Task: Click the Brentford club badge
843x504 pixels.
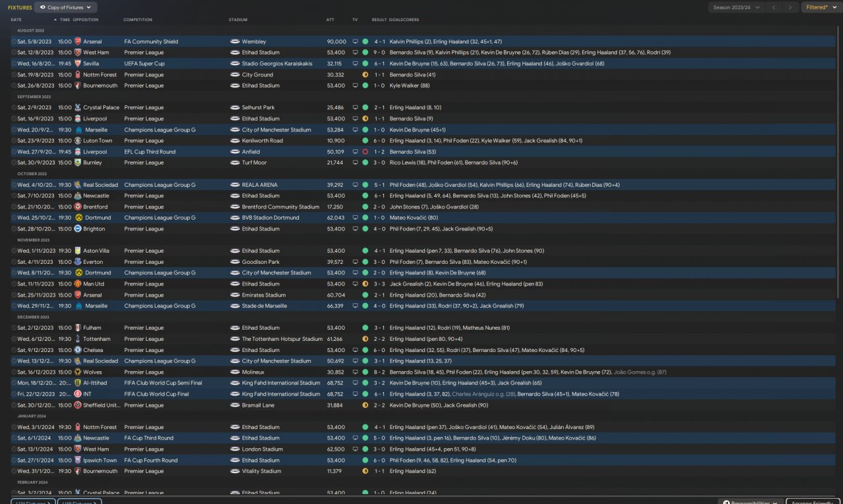Action: 78,207
